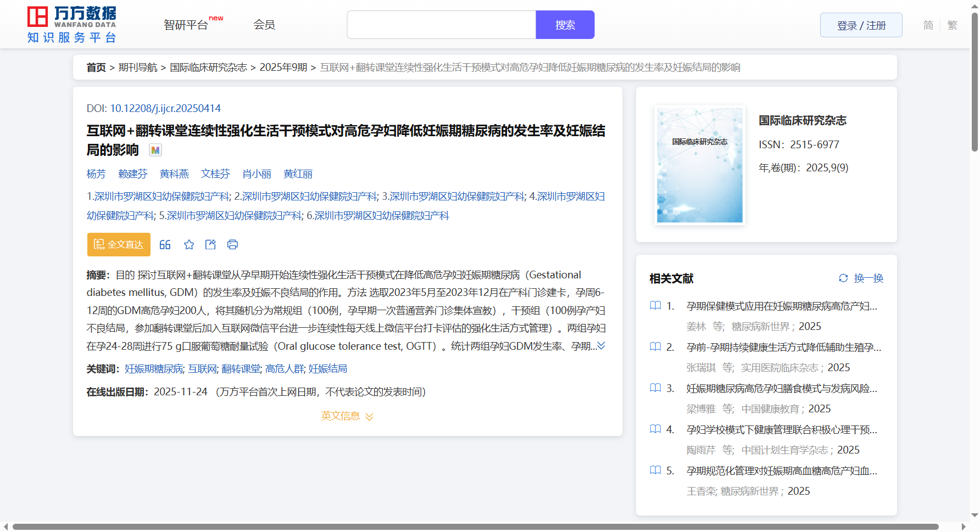Print the article using the printer icon
Screen dimensions: 980x532
(x=232, y=245)
